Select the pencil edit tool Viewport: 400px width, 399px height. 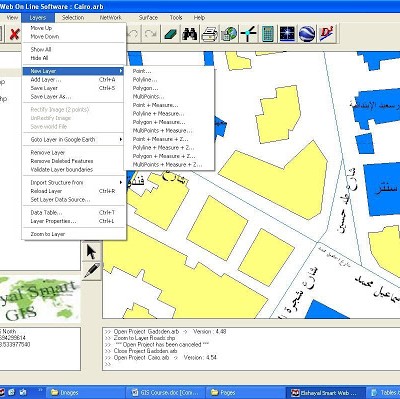pos(91,271)
